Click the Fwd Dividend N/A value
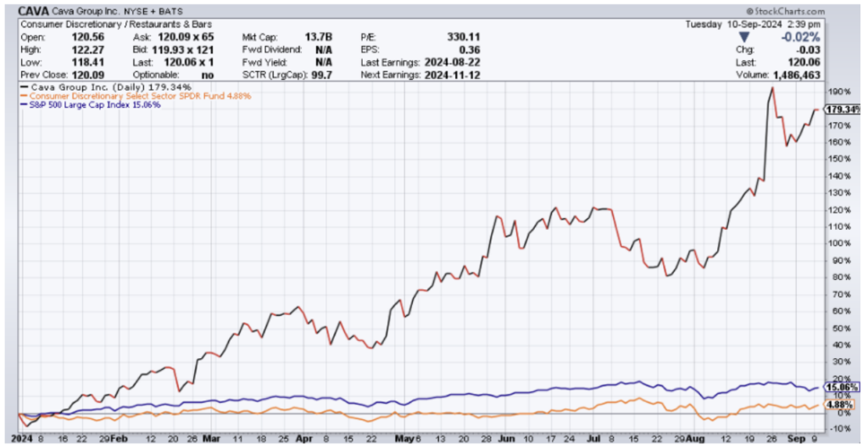868x448 pixels. coord(324,49)
